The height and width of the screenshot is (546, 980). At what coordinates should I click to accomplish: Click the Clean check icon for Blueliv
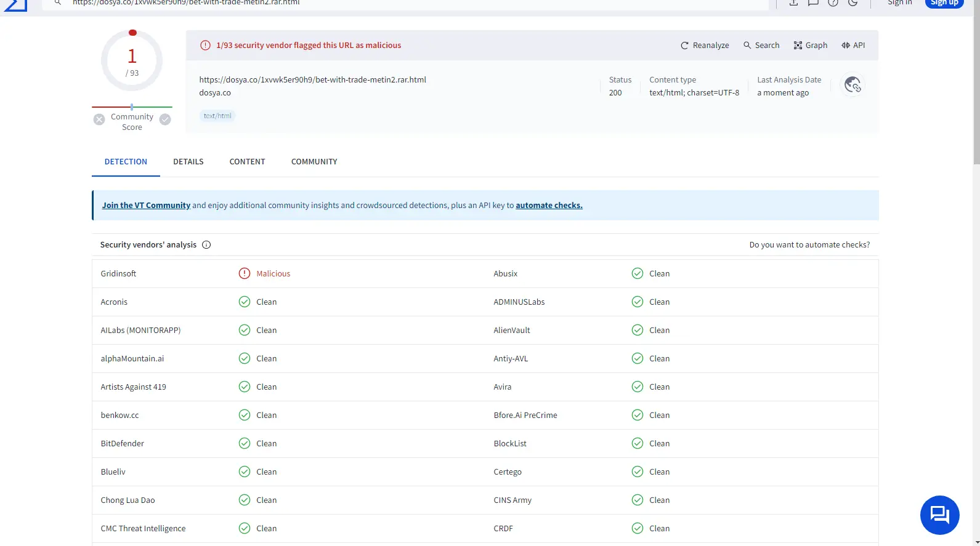point(245,472)
